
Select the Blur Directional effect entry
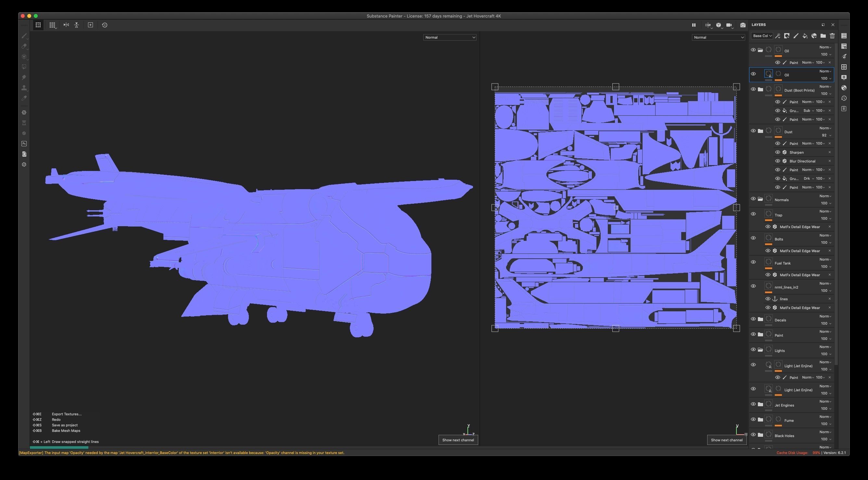(802, 161)
